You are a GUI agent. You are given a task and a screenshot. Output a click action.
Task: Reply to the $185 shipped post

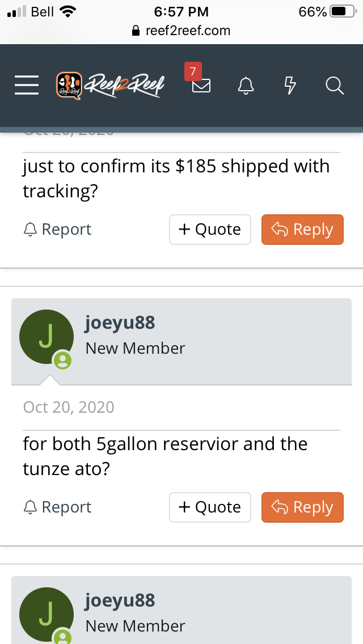[302, 230]
